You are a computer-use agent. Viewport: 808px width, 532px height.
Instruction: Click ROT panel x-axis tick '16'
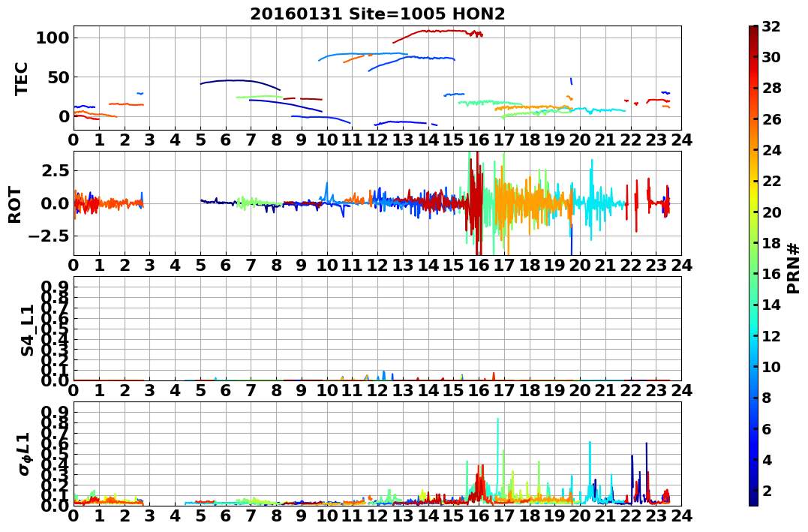tap(479, 265)
